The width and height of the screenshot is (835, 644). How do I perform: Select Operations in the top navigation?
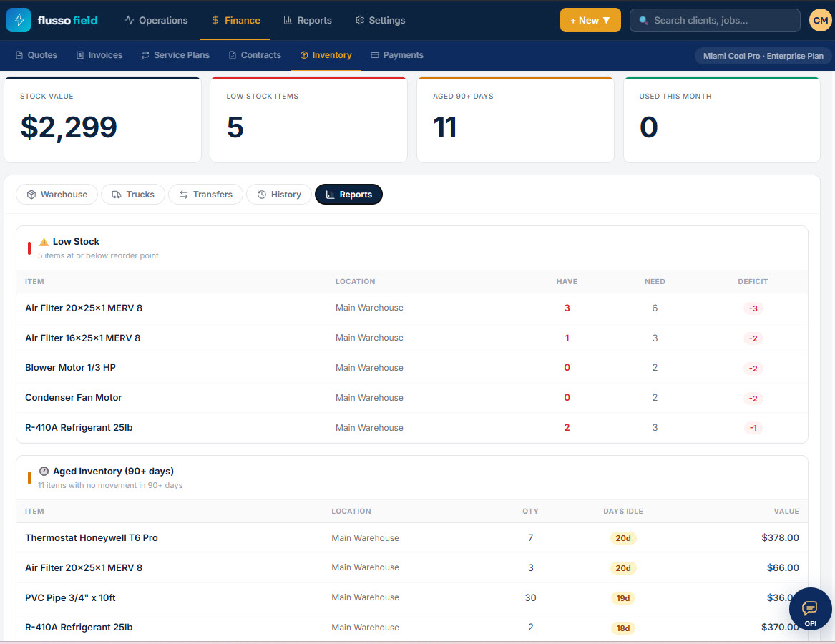point(156,20)
